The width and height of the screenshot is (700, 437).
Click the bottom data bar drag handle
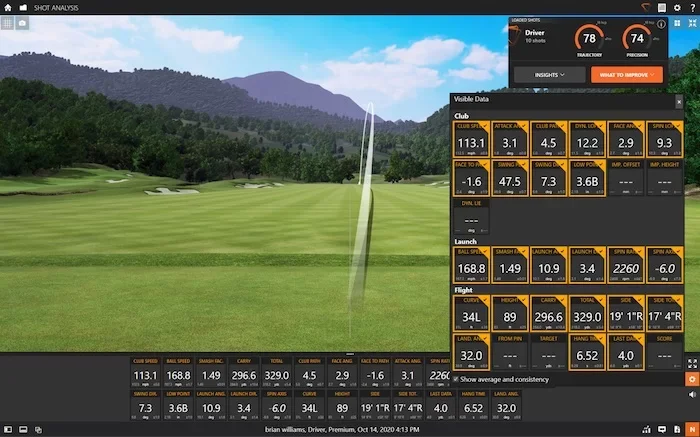(x=350, y=354)
